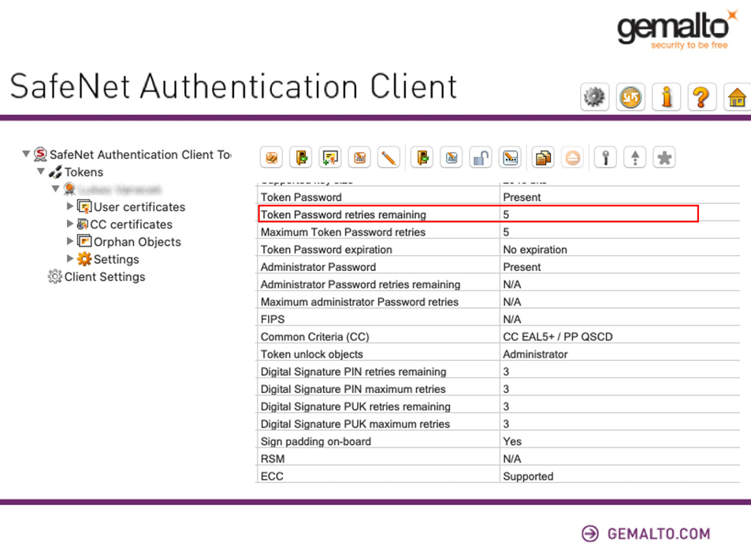Click the 'Administrator Password' row label

pos(318,267)
